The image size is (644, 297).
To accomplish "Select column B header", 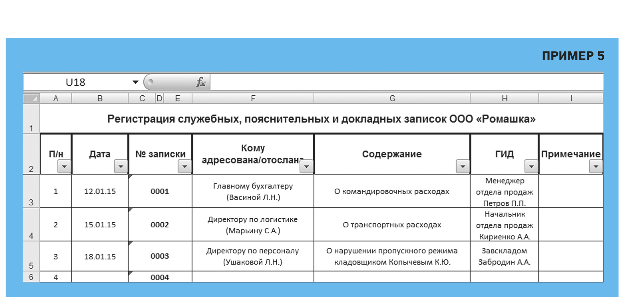I will (100, 98).
